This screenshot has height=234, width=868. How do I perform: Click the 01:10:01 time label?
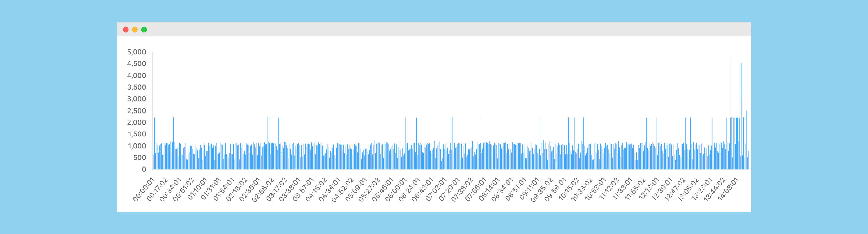pyautogui.click(x=197, y=189)
